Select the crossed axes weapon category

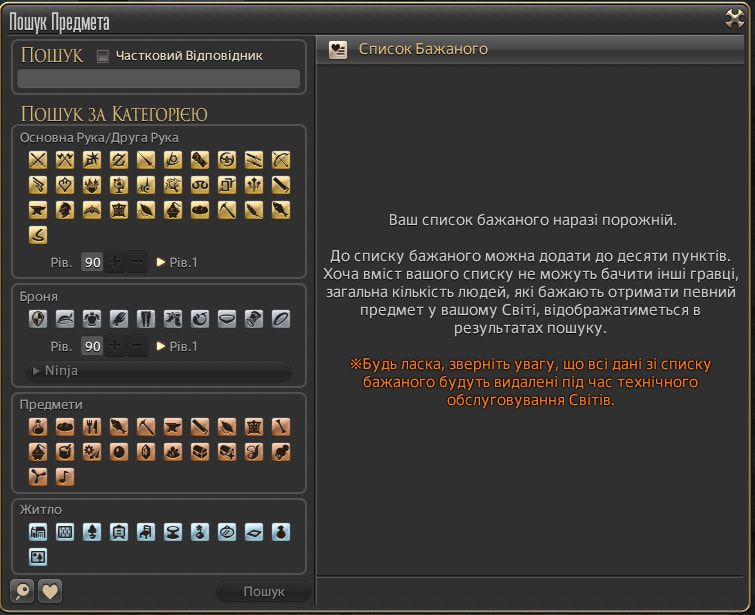coord(65,160)
